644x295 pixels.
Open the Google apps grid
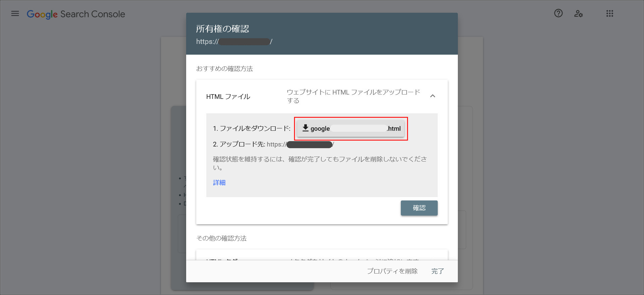point(610,14)
